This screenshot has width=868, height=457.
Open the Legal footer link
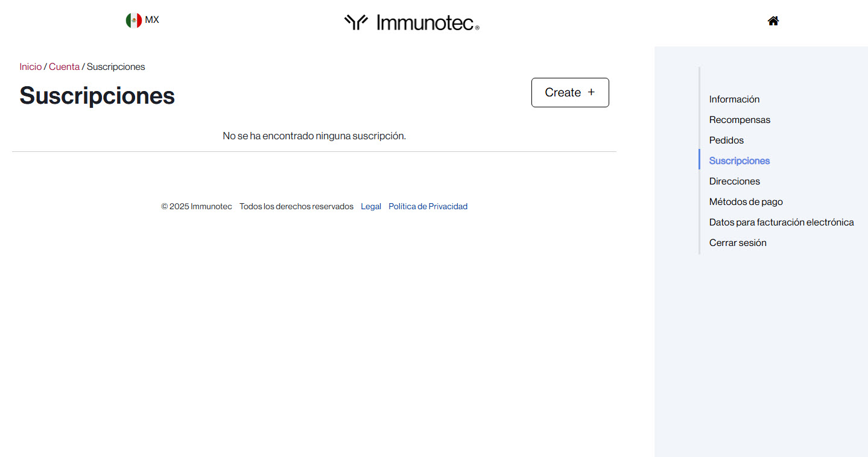click(371, 207)
